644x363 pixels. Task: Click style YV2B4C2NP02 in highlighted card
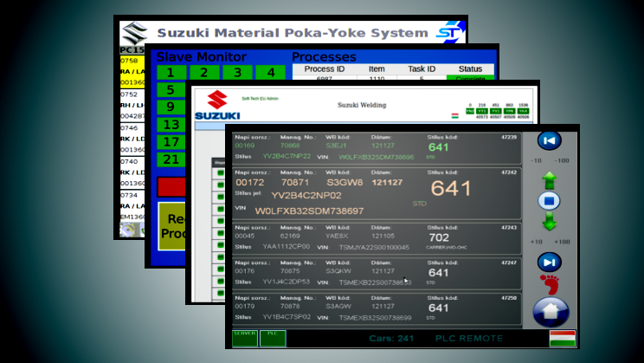(x=306, y=195)
